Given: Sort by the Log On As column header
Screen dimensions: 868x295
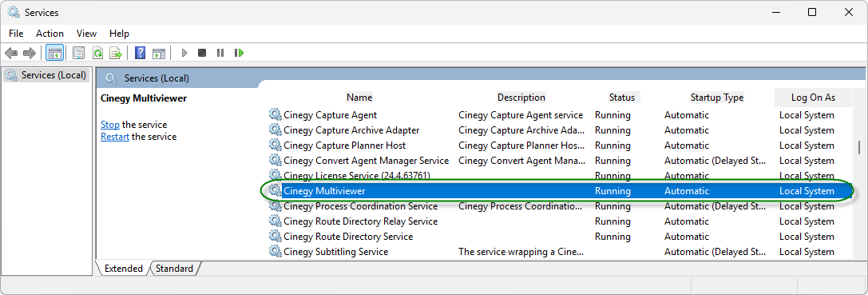Looking at the screenshot, I should [813, 97].
